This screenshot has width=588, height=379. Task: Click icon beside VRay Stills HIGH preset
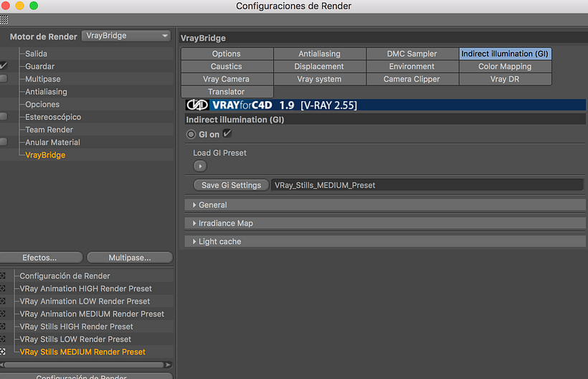pyautogui.click(x=3, y=327)
